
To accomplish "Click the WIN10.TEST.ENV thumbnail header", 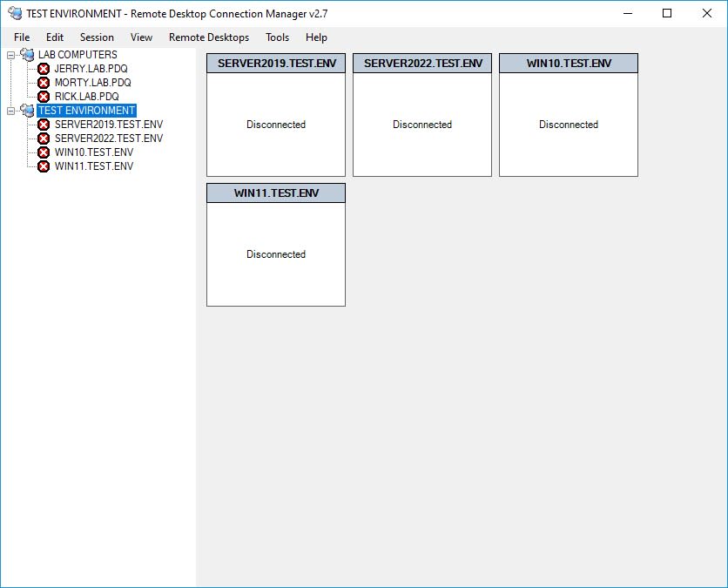I will click(x=569, y=64).
